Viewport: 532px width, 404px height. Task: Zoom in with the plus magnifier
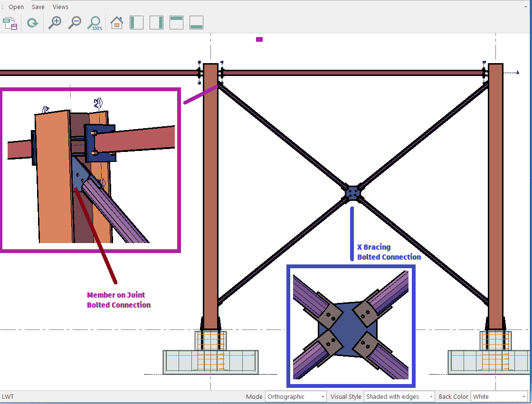[55, 23]
